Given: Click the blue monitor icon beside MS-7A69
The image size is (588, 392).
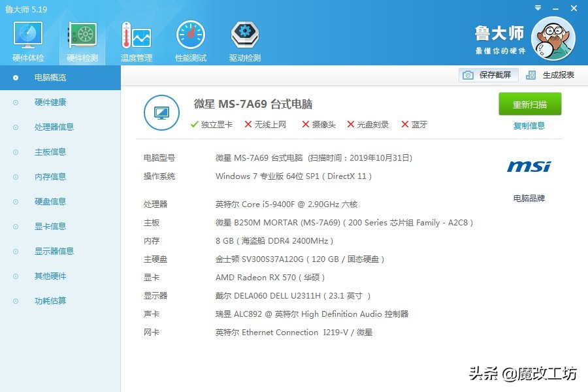Looking at the screenshot, I should [x=161, y=112].
